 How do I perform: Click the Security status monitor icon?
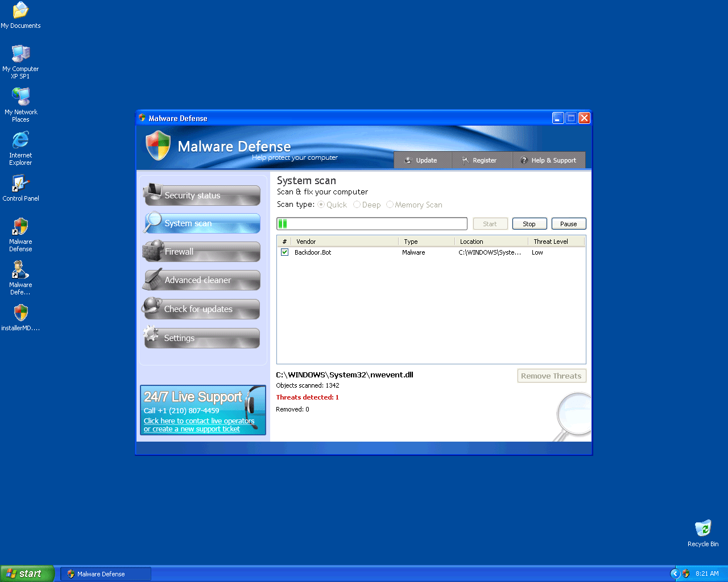click(152, 193)
